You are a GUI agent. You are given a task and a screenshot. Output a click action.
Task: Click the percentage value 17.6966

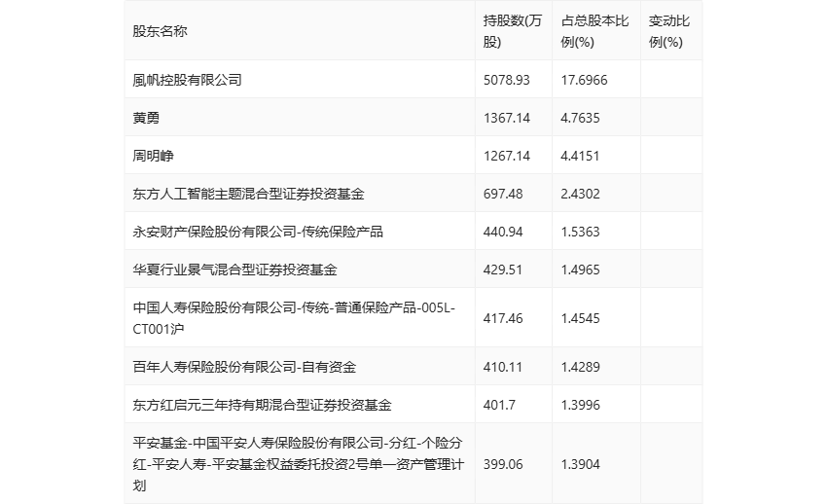(584, 80)
